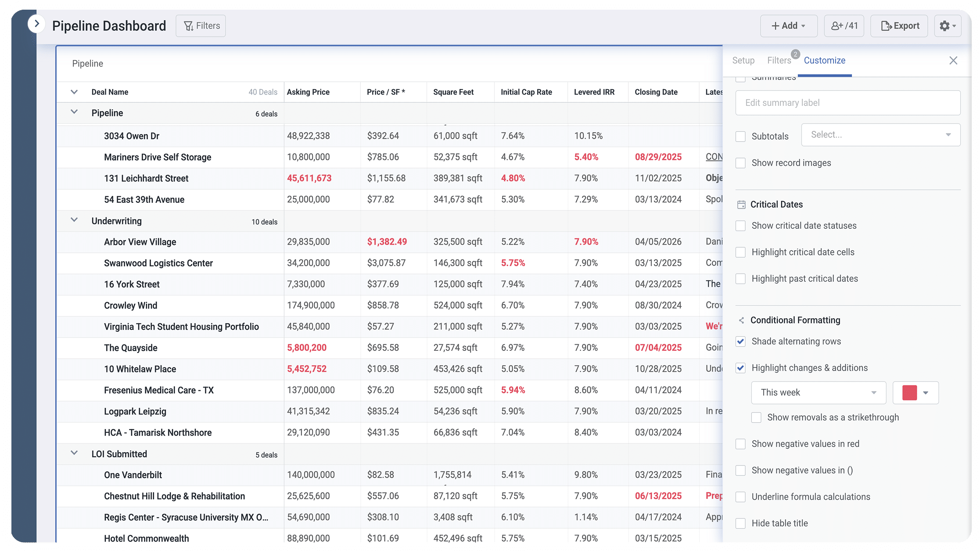The height and width of the screenshot is (551, 980).
Task: Open the Logpark Leipzig deal
Action: click(135, 411)
